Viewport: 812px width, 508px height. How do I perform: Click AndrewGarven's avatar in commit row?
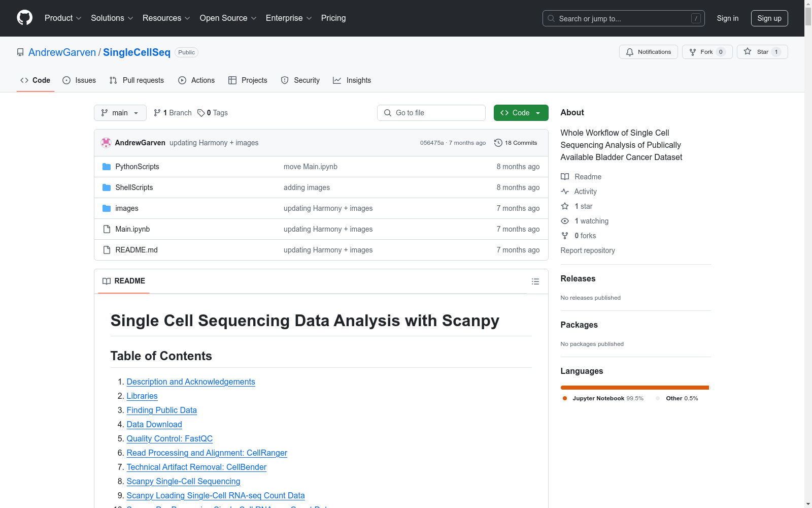106,143
